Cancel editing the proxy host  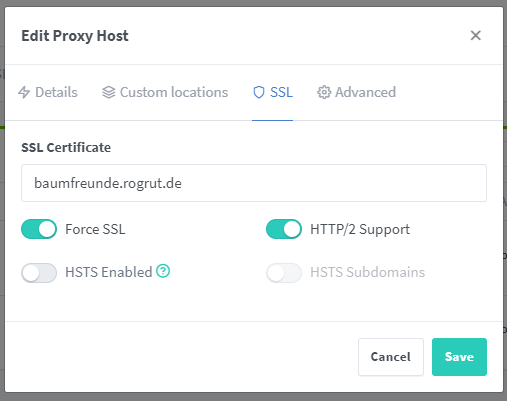point(391,357)
